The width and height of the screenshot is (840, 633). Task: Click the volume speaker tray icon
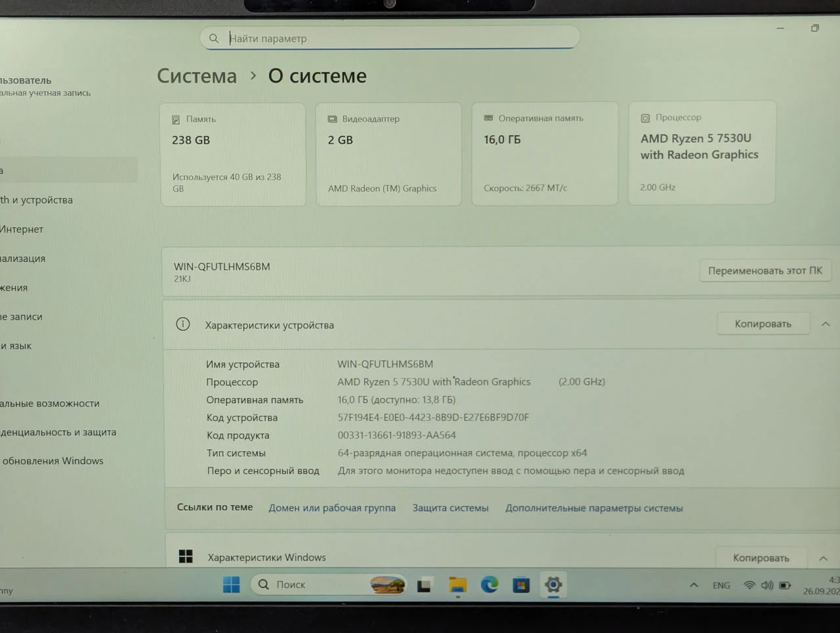tap(766, 585)
